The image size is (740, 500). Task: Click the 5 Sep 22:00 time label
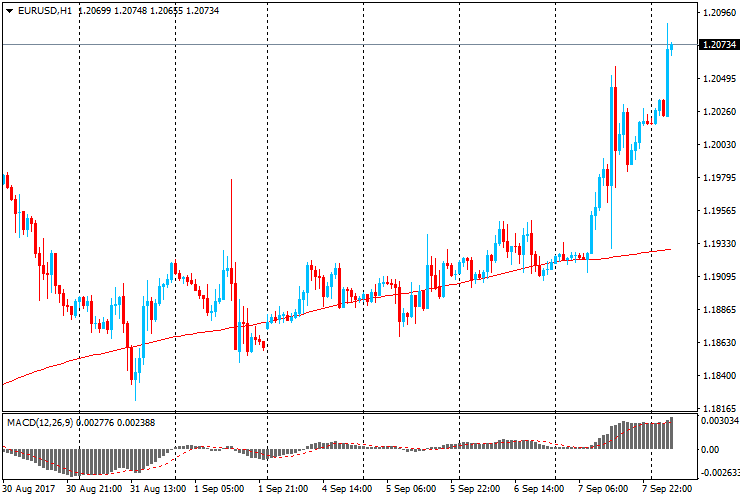tap(475, 489)
